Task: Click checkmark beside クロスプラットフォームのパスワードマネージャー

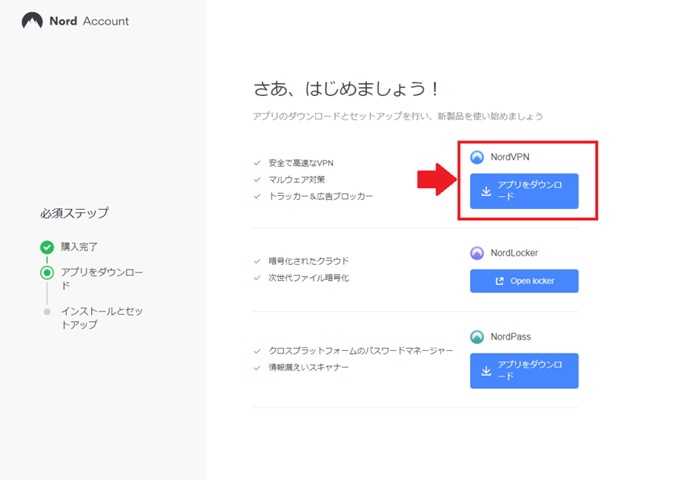Action: pos(257,351)
